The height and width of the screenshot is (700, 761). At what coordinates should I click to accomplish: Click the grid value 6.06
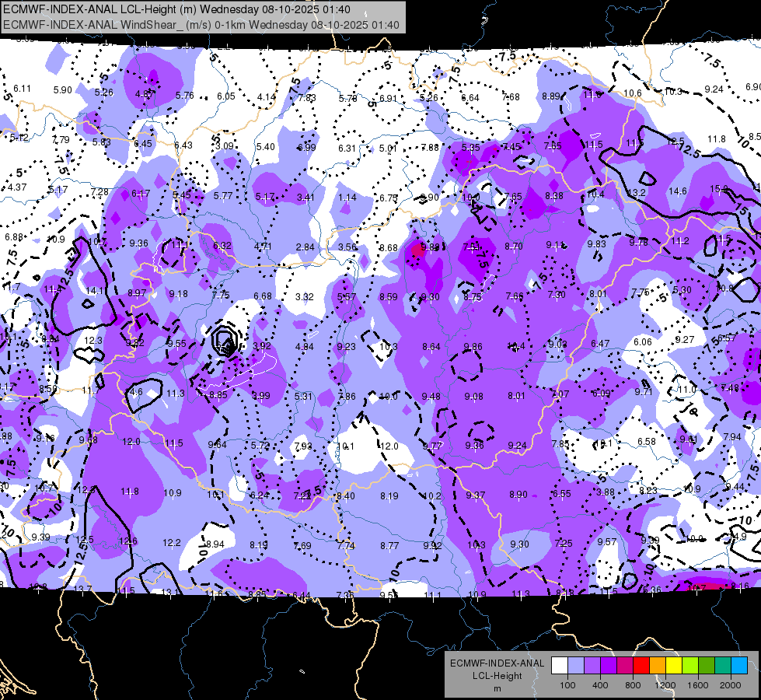pyautogui.click(x=643, y=342)
